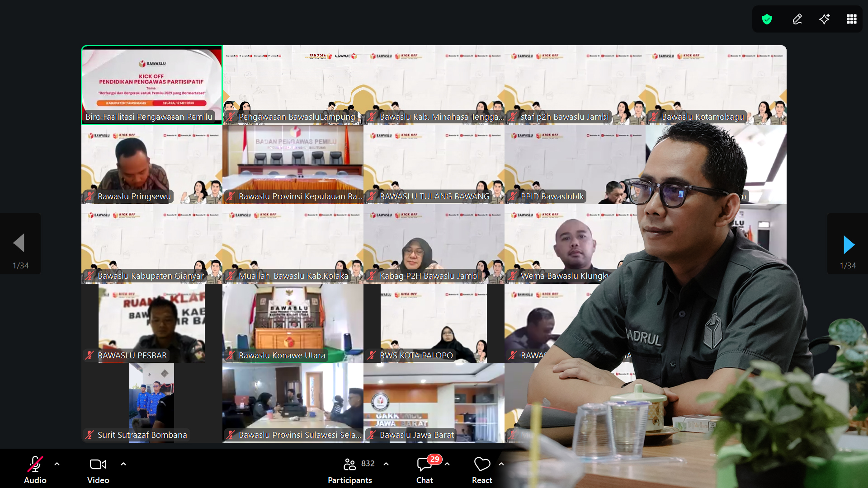The height and width of the screenshot is (488, 868).
Task: Open the annotate pen tool
Action: tap(797, 19)
